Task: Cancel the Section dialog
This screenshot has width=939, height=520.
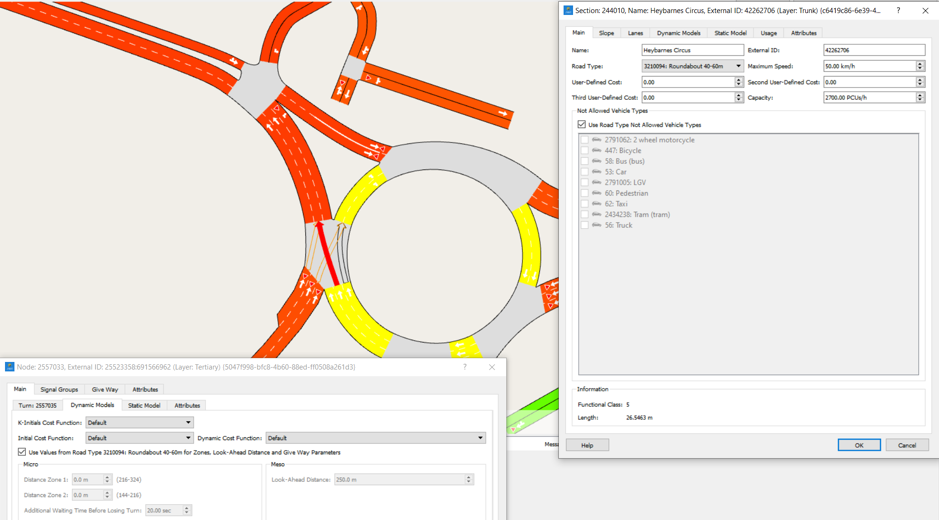Action: tap(907, 445)
